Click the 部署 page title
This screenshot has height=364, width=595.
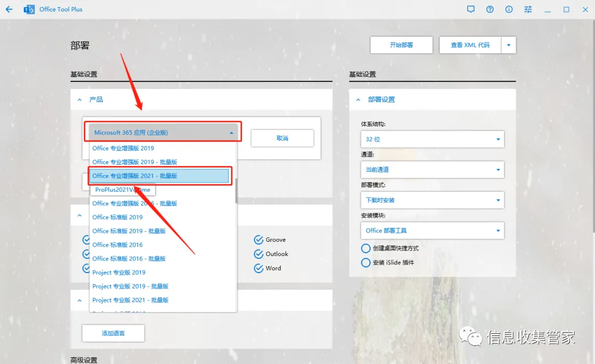[80, 46]
